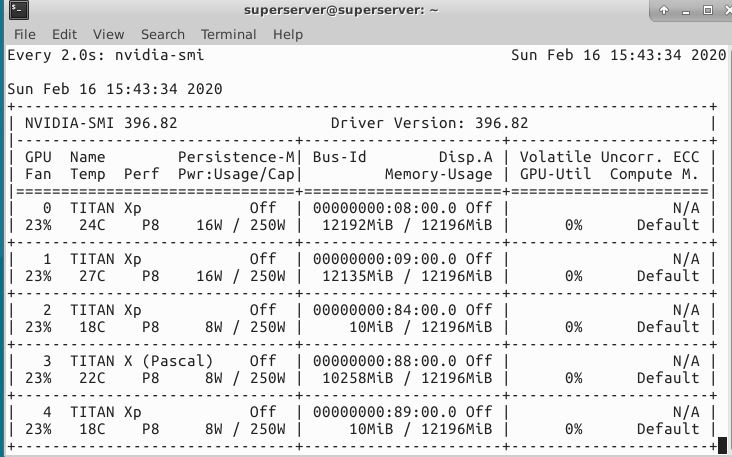Click the 'Pwr:Usage/Cap' column header

tap(236, 174)
